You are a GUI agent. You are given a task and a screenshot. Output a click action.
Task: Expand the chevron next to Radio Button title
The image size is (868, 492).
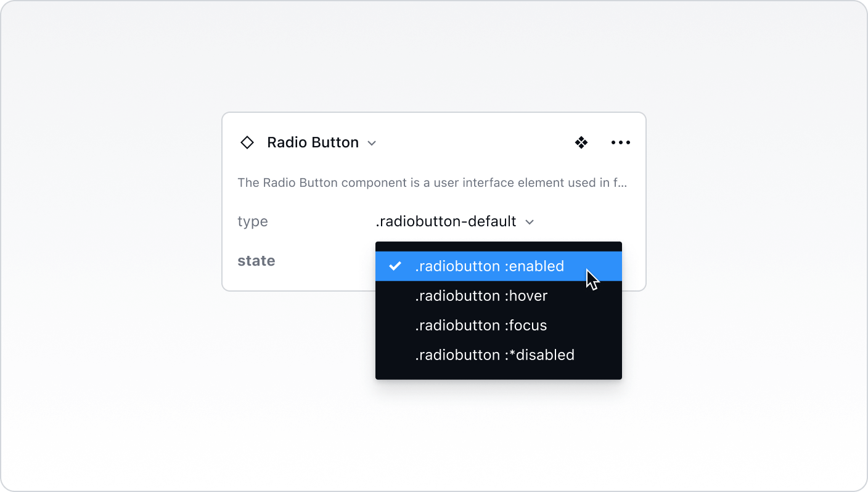[372, 143]
